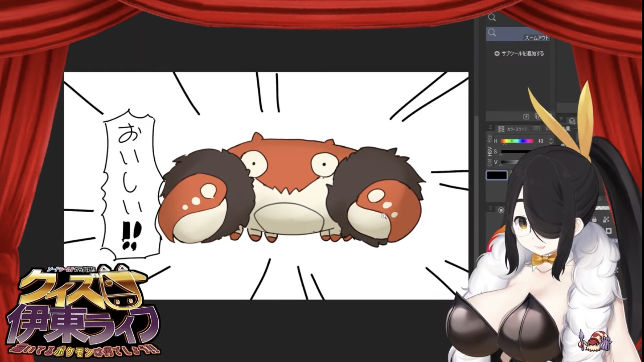The height and width of the screenshot is (362, 644).
Task: Click the hue value field showing 43
Action: 541,141
